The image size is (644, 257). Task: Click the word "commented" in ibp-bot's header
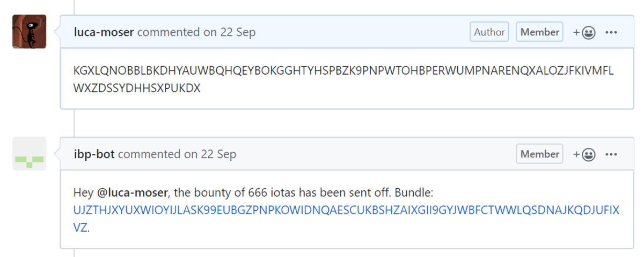point(150,154)
